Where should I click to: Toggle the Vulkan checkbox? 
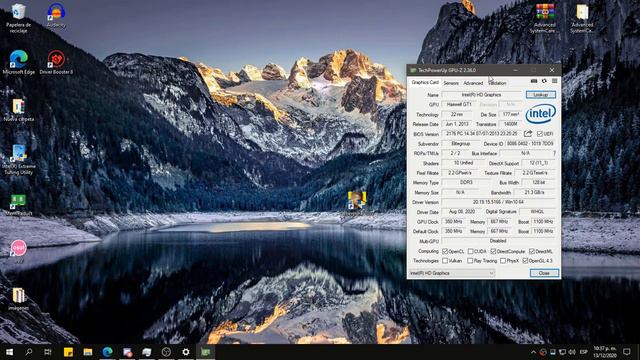445,260
